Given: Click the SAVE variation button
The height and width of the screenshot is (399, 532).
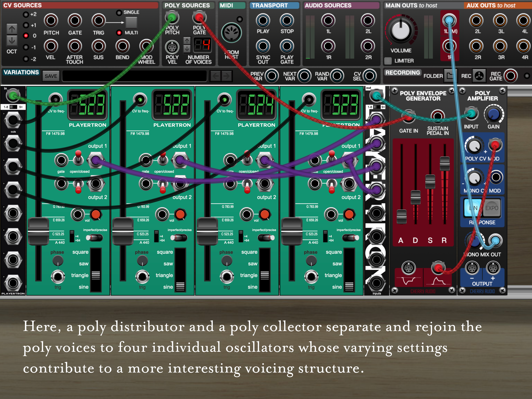Looking at the screenshot, I should click(51, 76).
